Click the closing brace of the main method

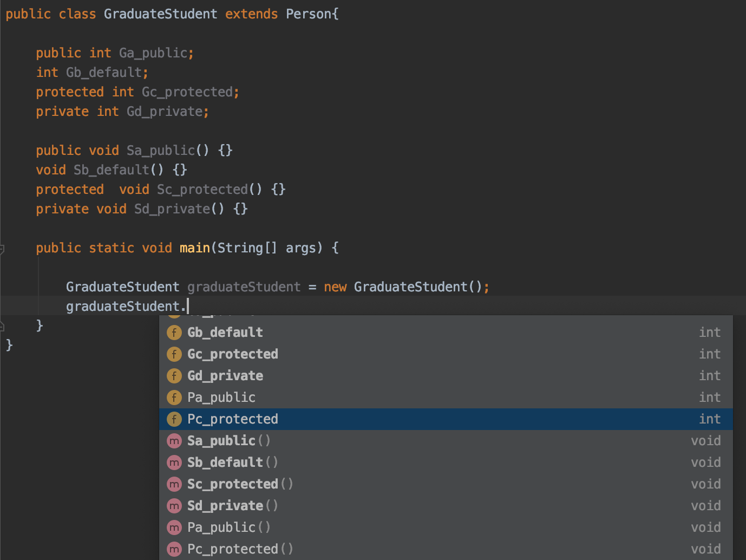coord(40,325)
